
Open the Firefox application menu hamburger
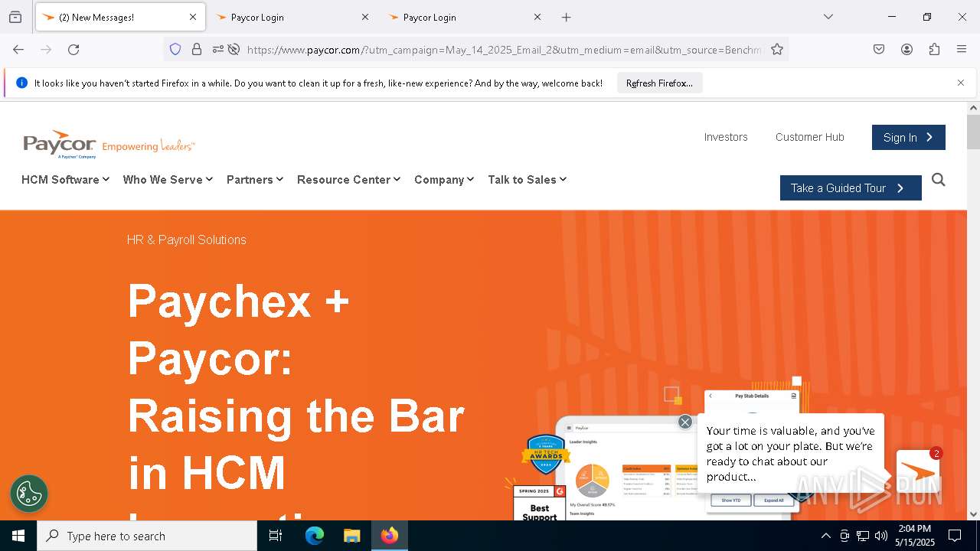point(962,49)
